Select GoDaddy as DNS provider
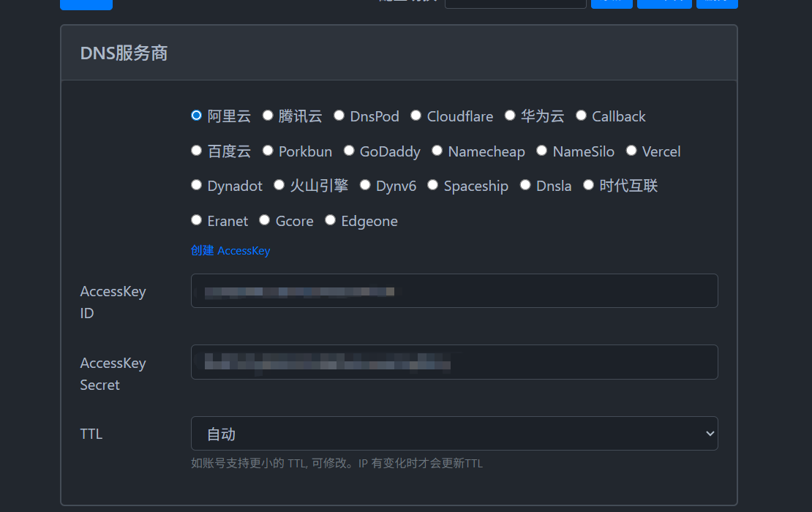The width and height of the screenshot is (812, 512). click(x=349, y=151)
